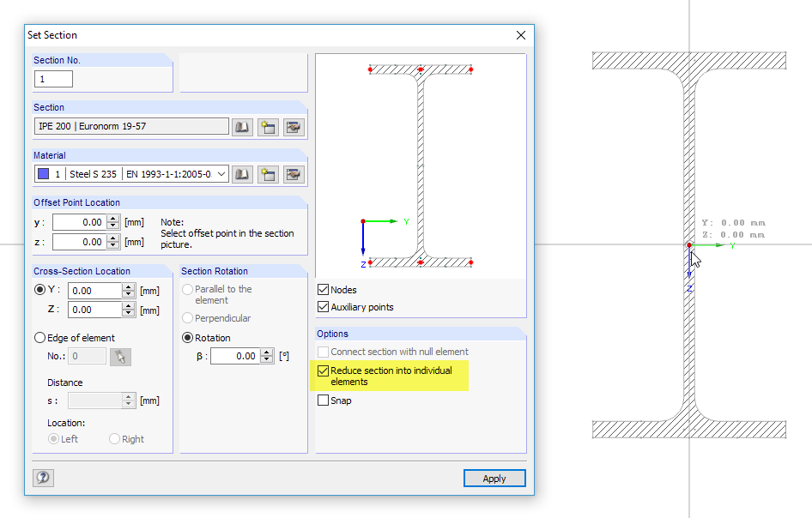Toggle Connect section with null element

[323, 352]
